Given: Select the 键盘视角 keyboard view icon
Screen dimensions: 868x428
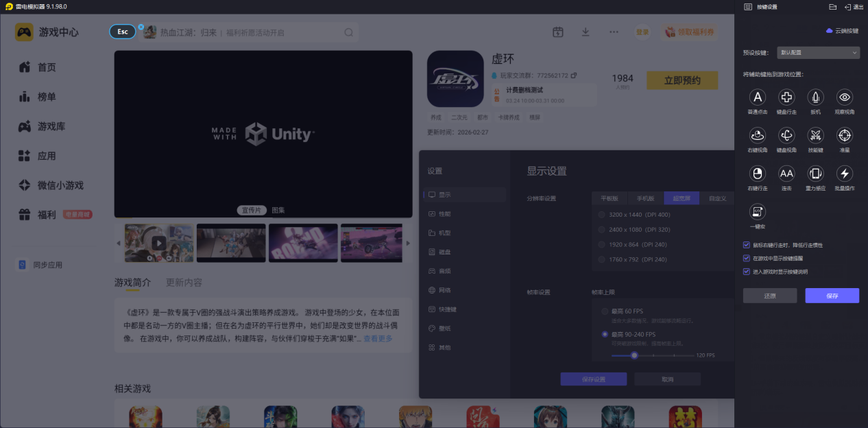Looking at the screenshot, I should (x=786, y=135).
